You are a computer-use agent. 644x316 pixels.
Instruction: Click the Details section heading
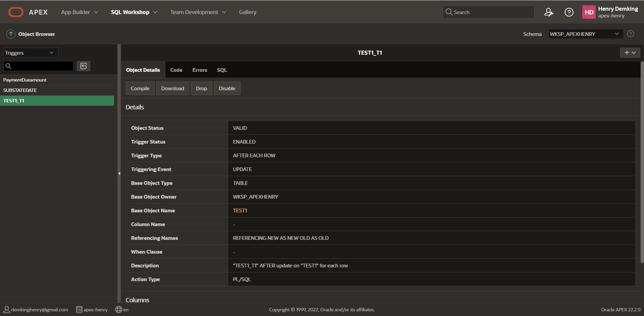[135, 107]
